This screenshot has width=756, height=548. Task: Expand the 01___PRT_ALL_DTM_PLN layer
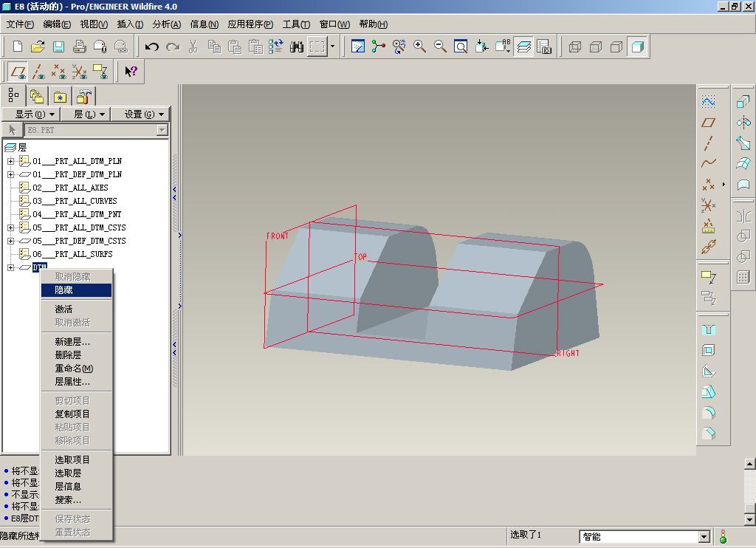[x=10, y=161]
